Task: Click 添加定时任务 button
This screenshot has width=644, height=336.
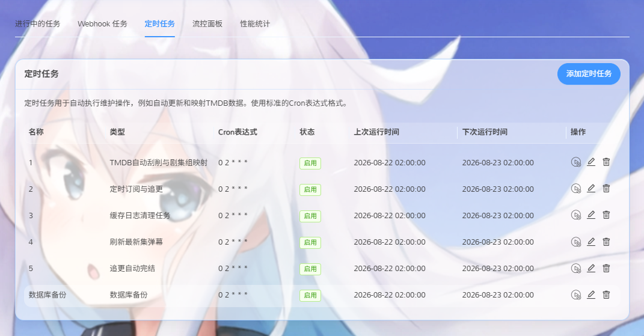Action: point(589,74)
